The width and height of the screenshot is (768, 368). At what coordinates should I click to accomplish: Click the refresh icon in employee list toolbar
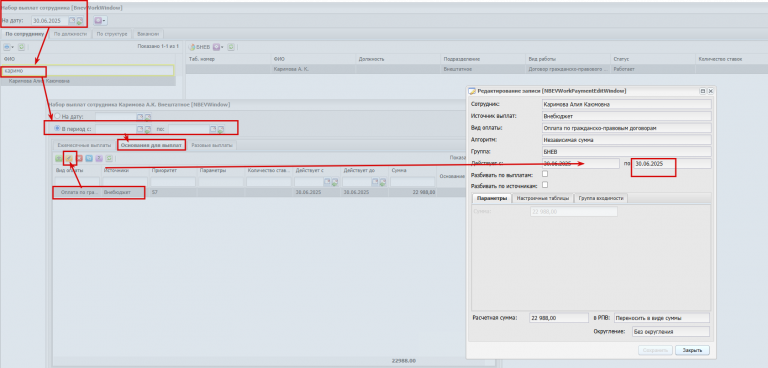pyautogui.click(x=22, y=47)
